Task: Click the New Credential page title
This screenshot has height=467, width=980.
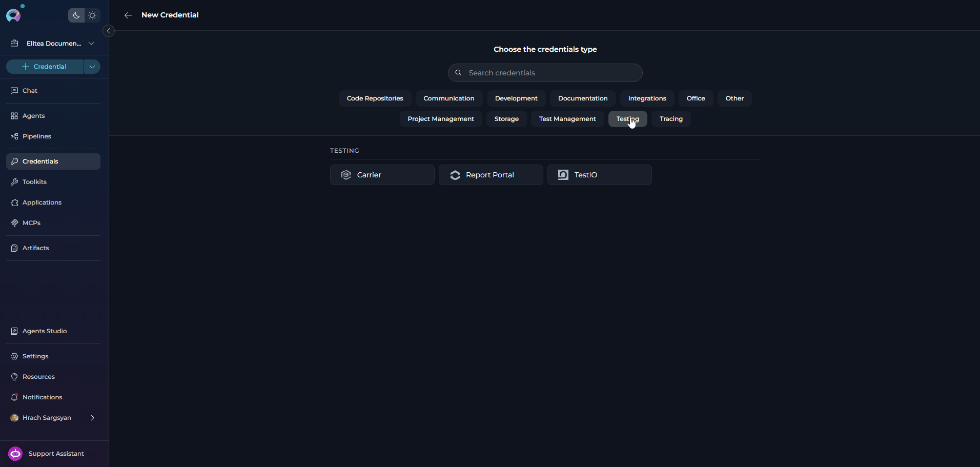Action: 170,15
